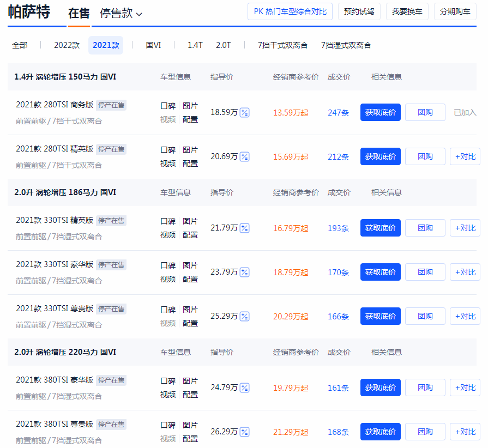488x448 pixels.
Task: Click 团购 for 330TSI 豪华版
Action: 425,272
